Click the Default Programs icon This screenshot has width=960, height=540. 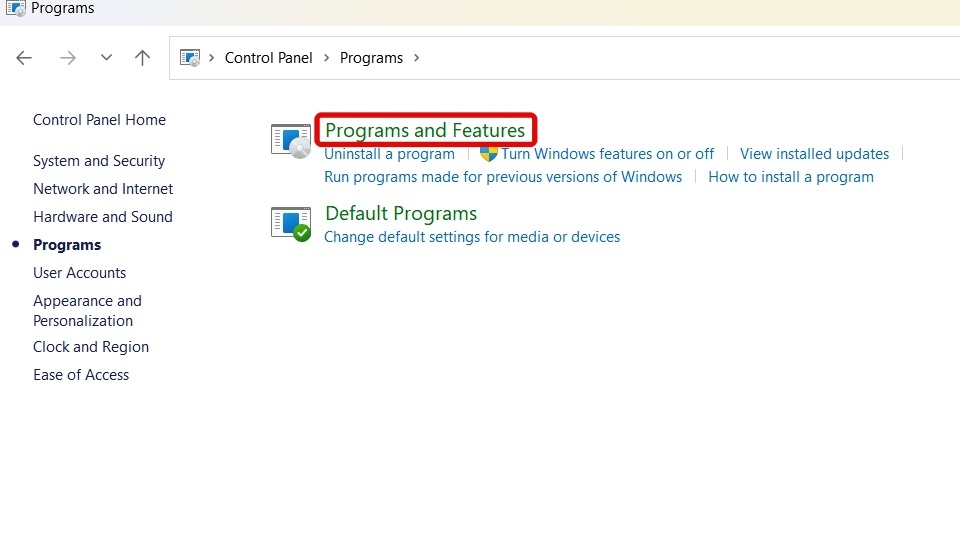coord(291,224)
